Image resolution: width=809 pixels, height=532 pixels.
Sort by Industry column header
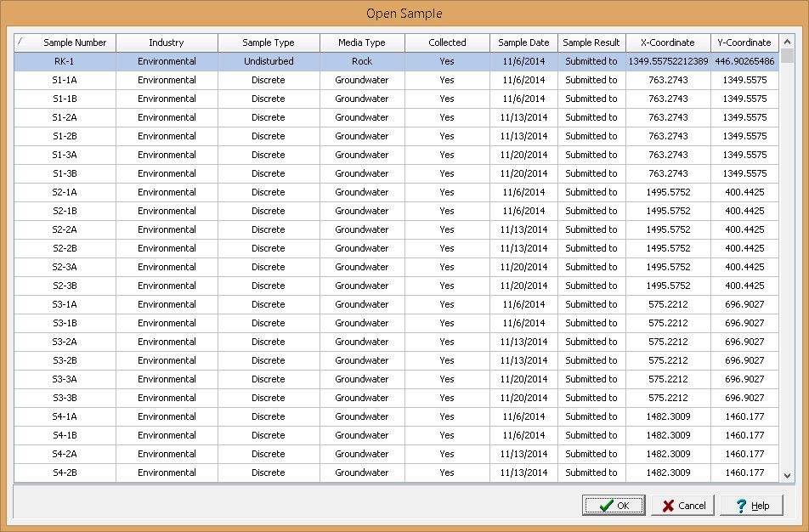(167, 42)
